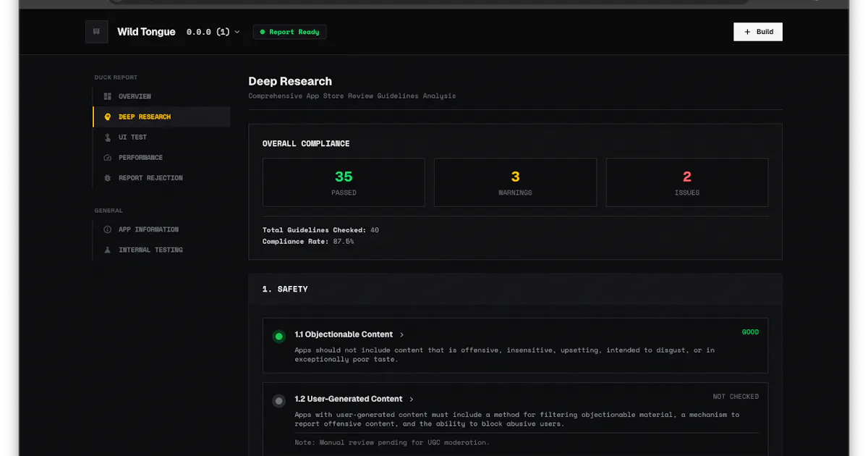868x456 pixels.
Task: Click the Compliance Rate: 87.5% text
Action: [308, 242]
